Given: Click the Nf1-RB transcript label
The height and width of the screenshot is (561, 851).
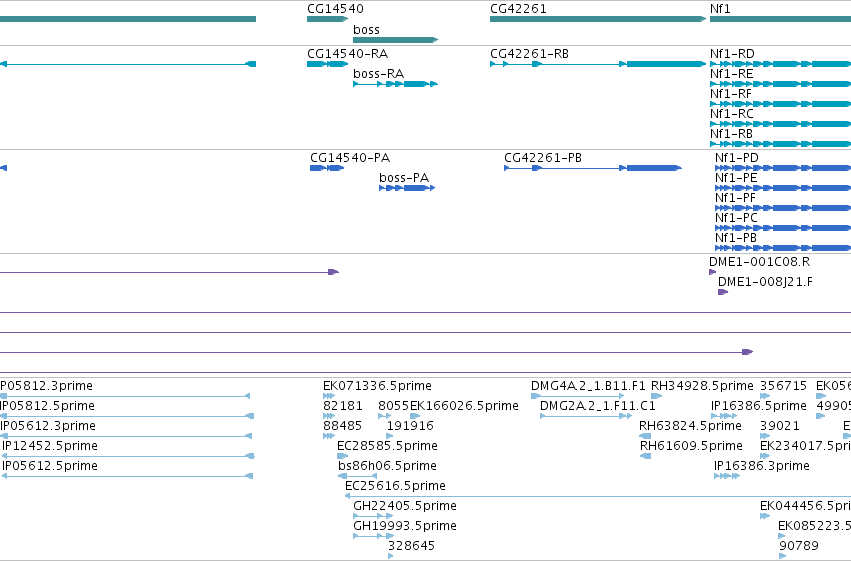Looking at the screenshot, I should 731,134.
